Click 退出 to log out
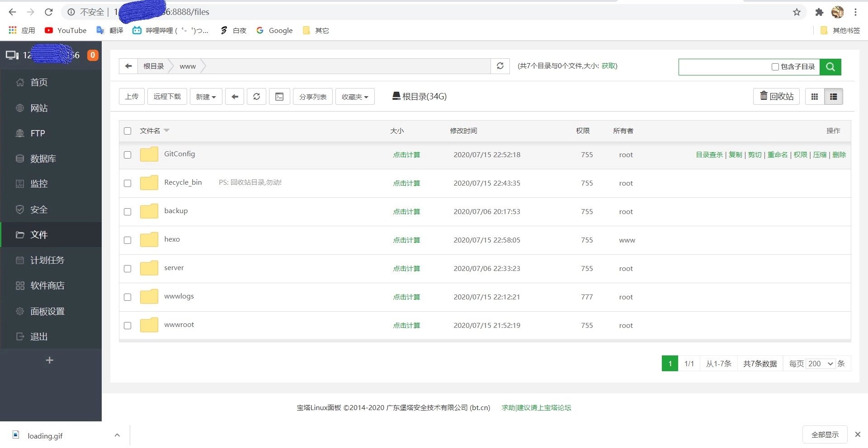The height and width of the screenshot is (448, 868). click(x=51, y=336)
